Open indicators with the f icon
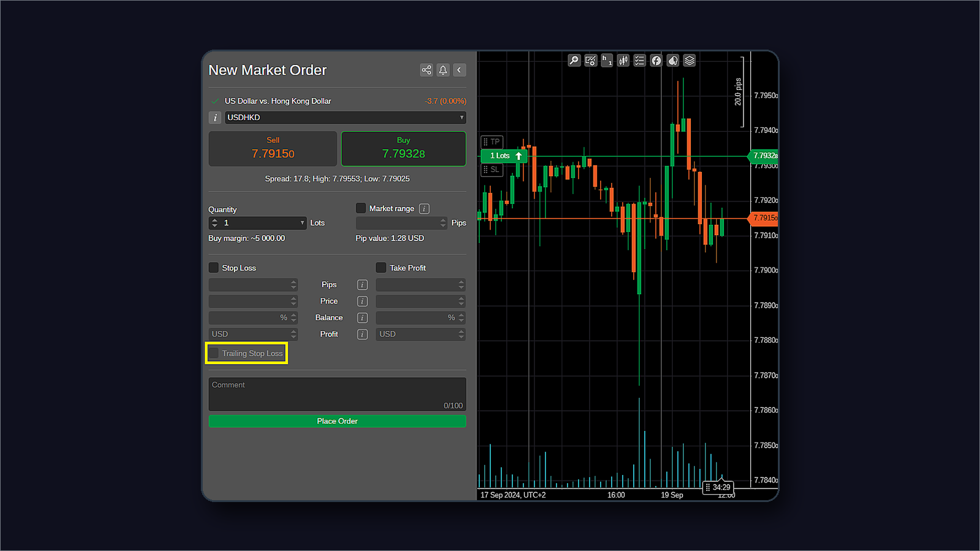This screenshot has width=980, height=551. 655,60
